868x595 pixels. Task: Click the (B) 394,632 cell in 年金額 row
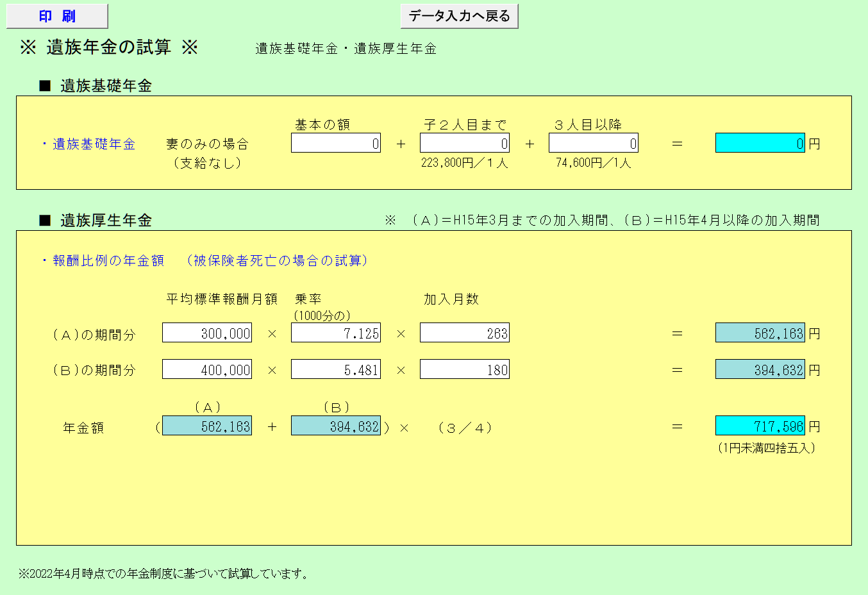(x=335, y=425)
